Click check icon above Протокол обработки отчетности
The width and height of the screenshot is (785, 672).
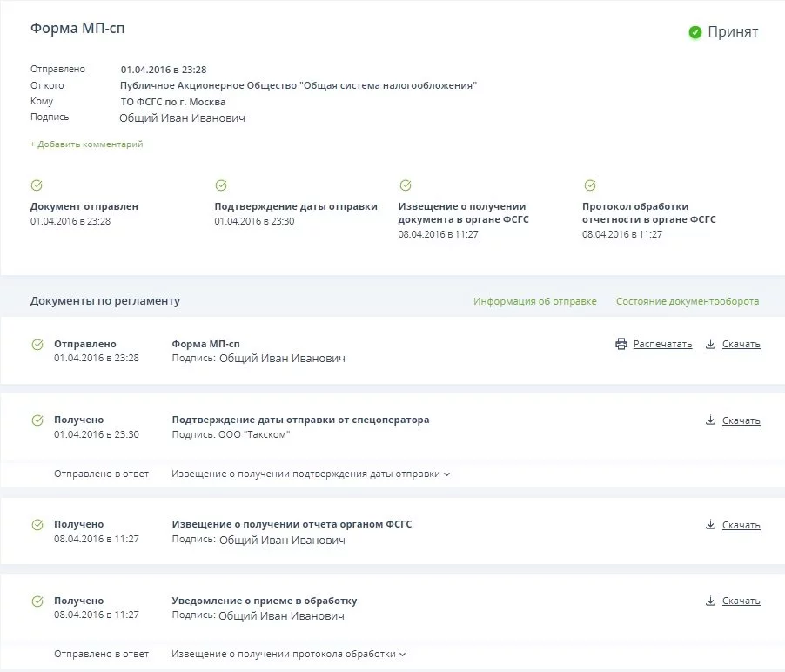click(x=590, y=185)
